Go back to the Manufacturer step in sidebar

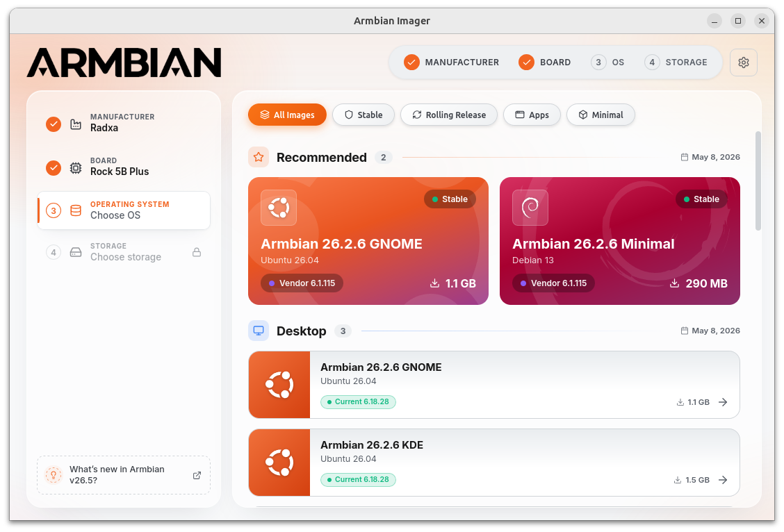(x=124, y=123)
